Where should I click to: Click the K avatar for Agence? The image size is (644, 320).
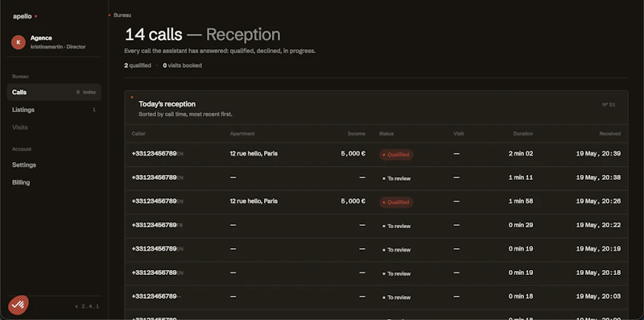19,43
